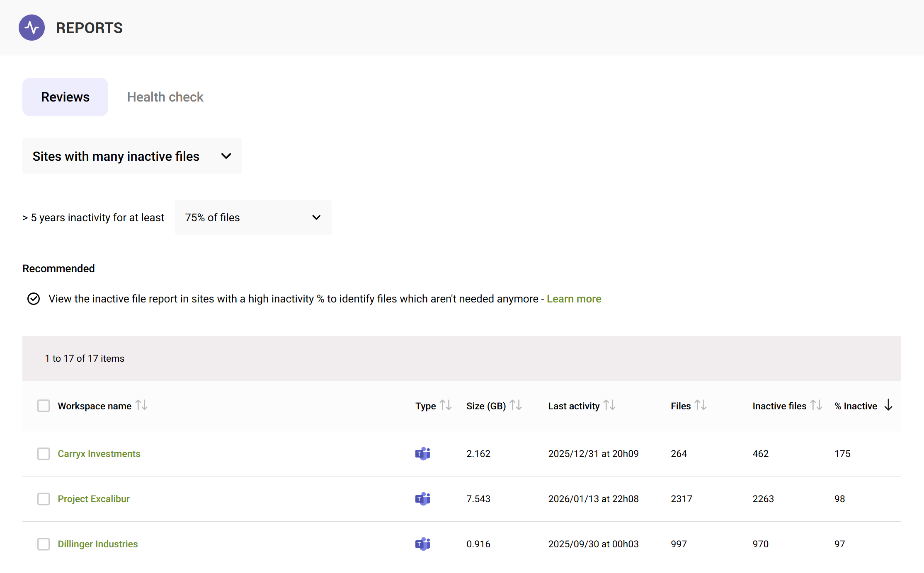Open Dillinger Industries workspace link
The image size is (924, 573).
(97, 544)
